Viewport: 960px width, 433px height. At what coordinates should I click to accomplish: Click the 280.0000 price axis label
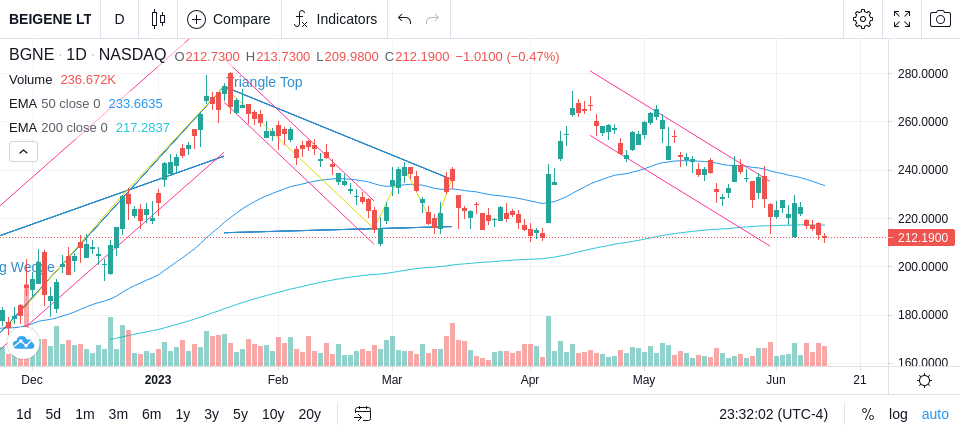922,73
